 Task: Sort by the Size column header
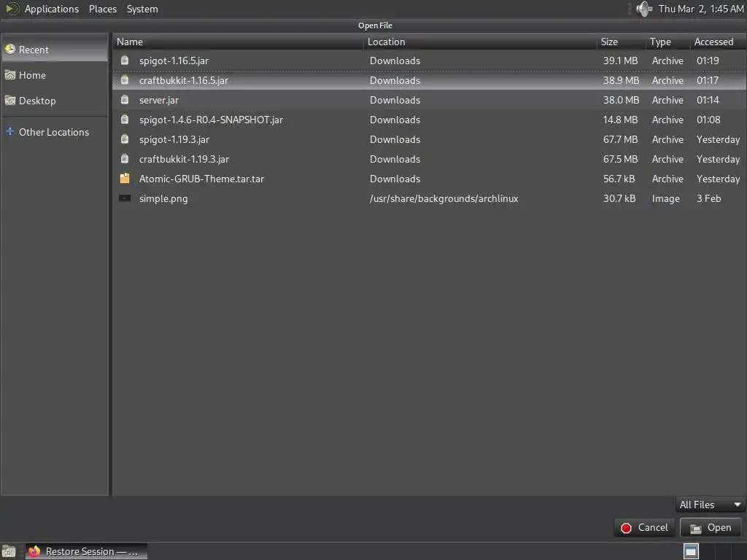(622, 42)
